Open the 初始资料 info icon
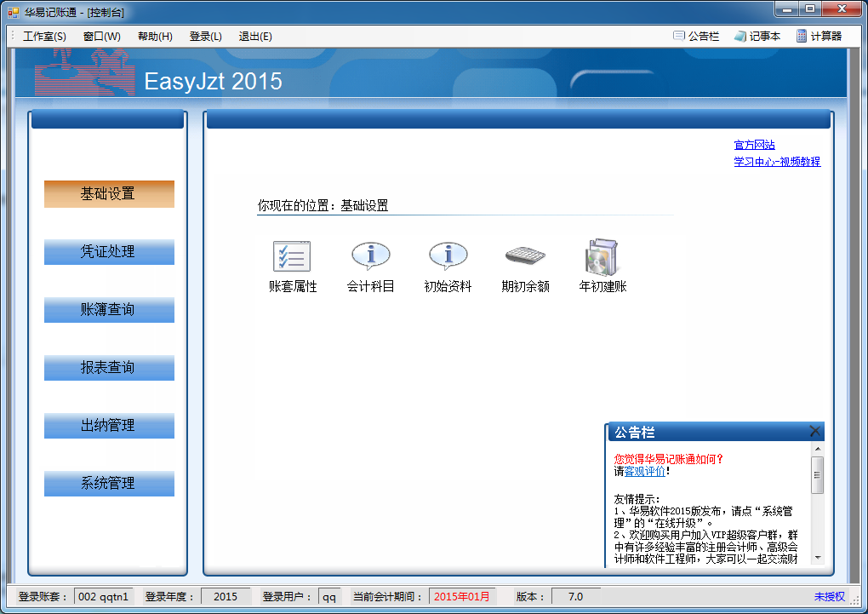This screenshot has height=614, width=868. coord(448,256)
